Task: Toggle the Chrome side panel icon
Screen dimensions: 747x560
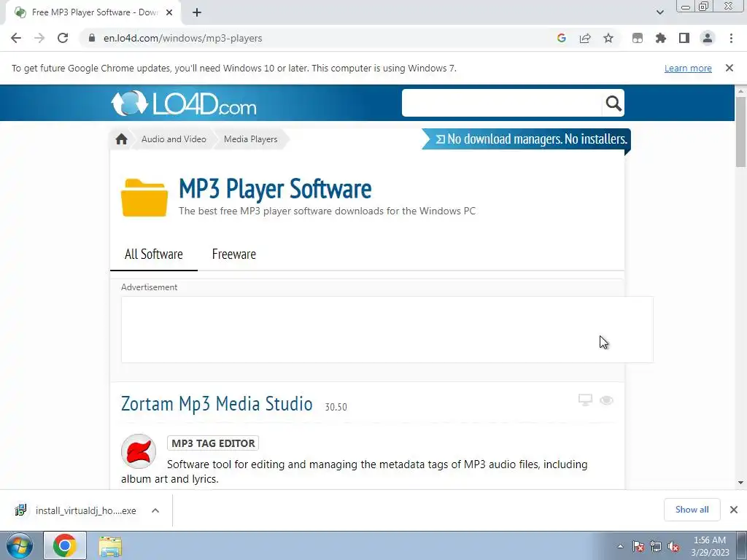Action: coord(684,38)
